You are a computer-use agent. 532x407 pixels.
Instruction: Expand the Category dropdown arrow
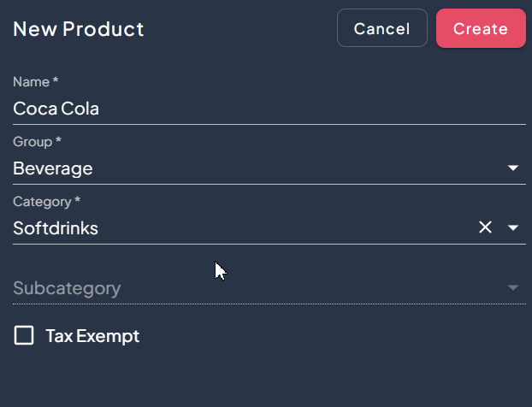tap(513, 227)
